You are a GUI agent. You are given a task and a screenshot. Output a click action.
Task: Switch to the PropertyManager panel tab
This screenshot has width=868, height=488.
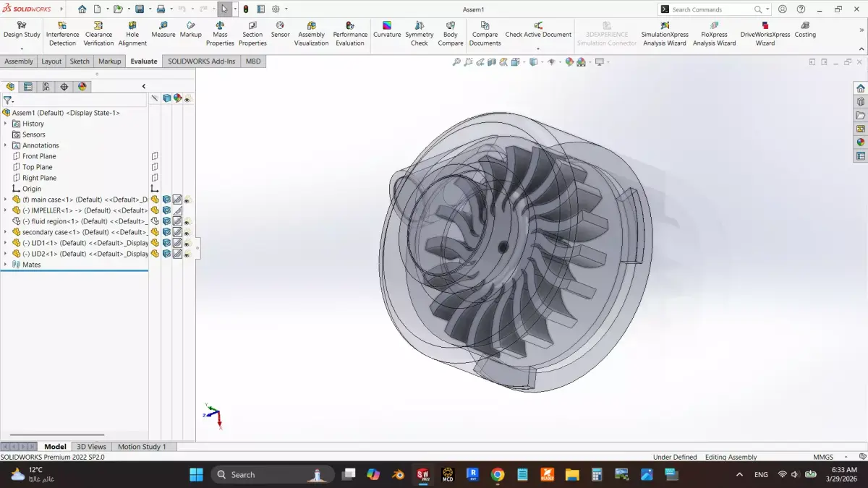click(28, 87)
